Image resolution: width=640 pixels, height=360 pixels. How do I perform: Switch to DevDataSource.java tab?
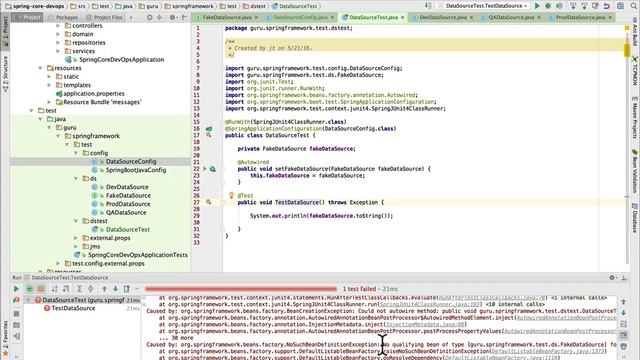point(443,18)
